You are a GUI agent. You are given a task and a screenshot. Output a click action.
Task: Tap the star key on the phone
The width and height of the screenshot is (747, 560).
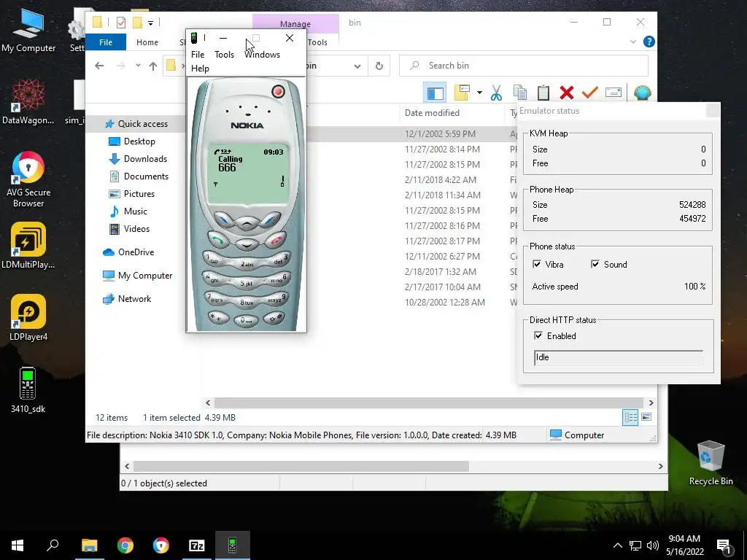click(220, 317)
